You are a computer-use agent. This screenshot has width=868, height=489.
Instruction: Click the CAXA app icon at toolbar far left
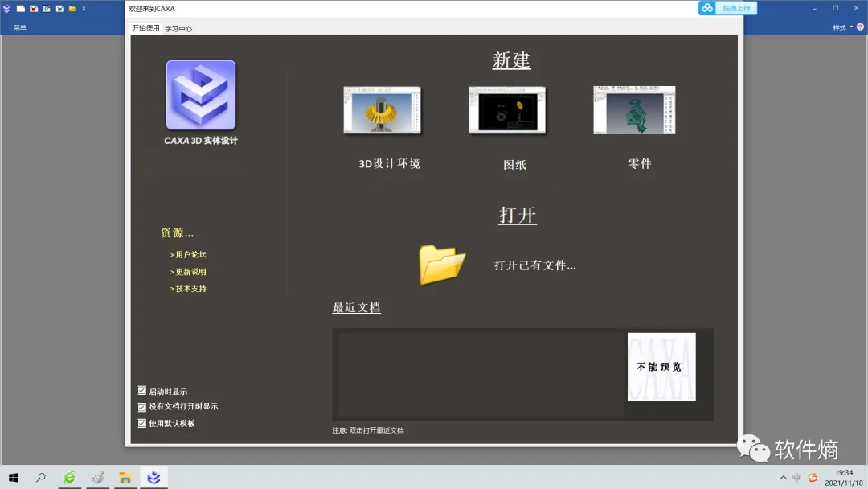point(7,8)
